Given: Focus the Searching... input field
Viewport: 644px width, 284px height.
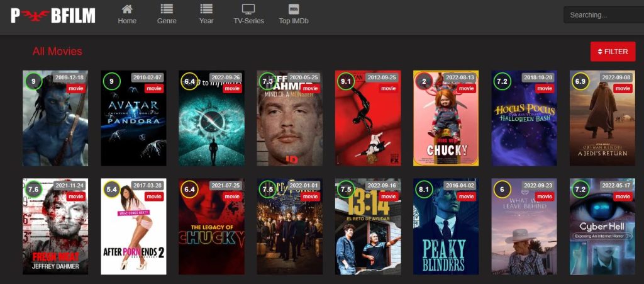Looking at the screenshot, I should [x=604, y=14].
